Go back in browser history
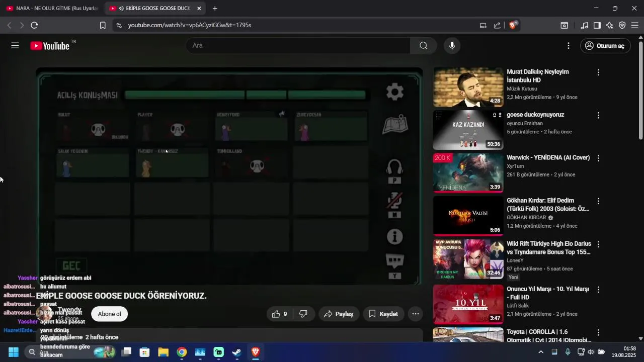The image size is (644, 362). [x=9, y=25]
